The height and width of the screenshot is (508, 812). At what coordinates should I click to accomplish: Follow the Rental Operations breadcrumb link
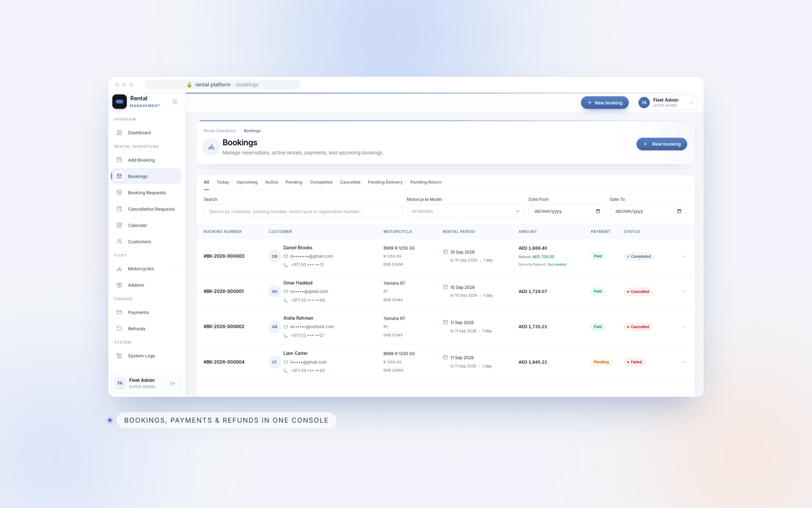tap(220, 131)
